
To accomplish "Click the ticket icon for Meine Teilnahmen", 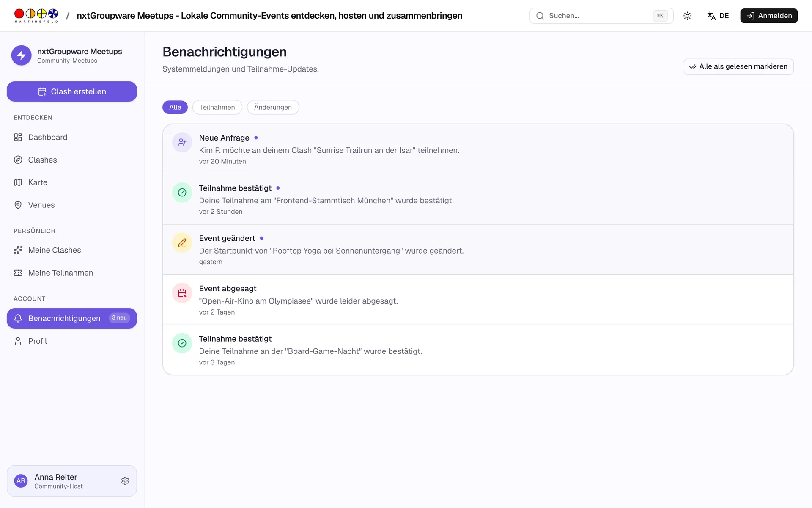I will 18,273.
